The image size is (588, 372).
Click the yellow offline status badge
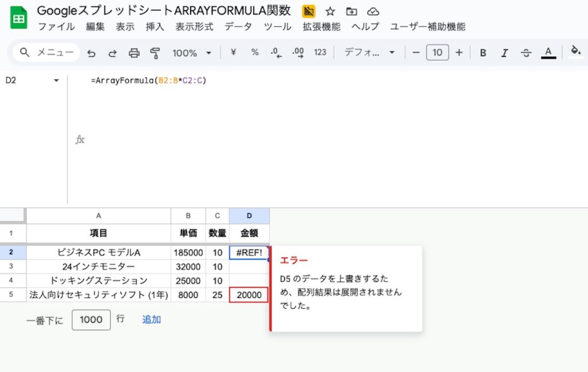tap(308, 11)
